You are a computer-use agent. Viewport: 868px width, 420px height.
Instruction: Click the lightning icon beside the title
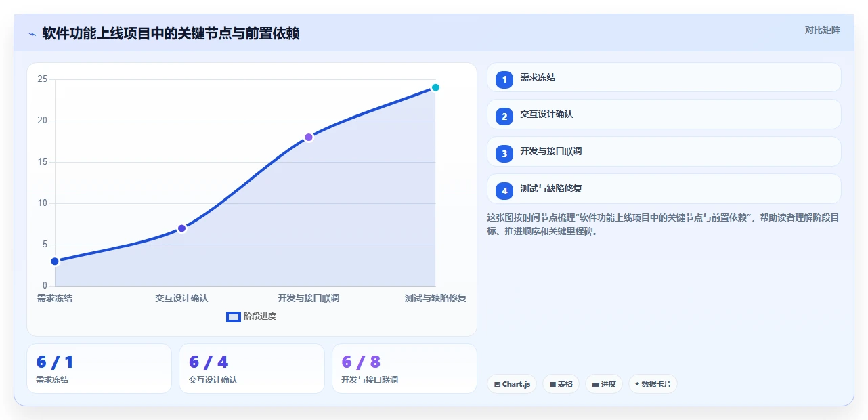point(32,33)
